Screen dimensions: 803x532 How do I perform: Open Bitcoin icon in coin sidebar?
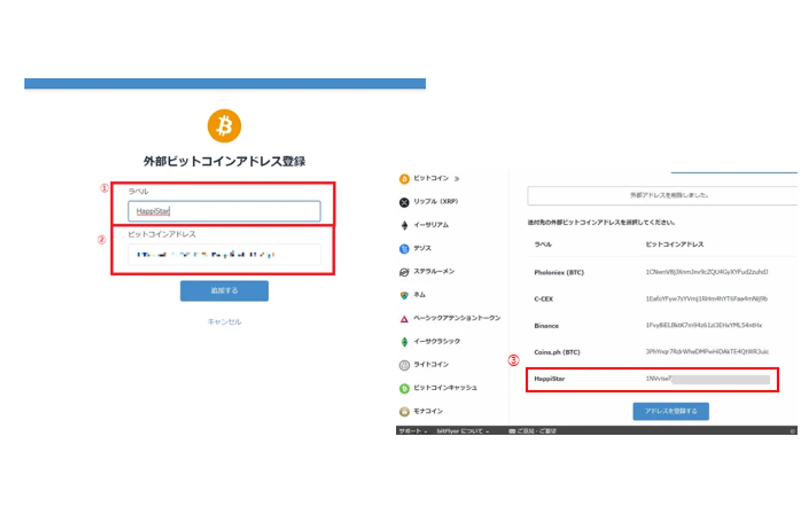(404, 179)
